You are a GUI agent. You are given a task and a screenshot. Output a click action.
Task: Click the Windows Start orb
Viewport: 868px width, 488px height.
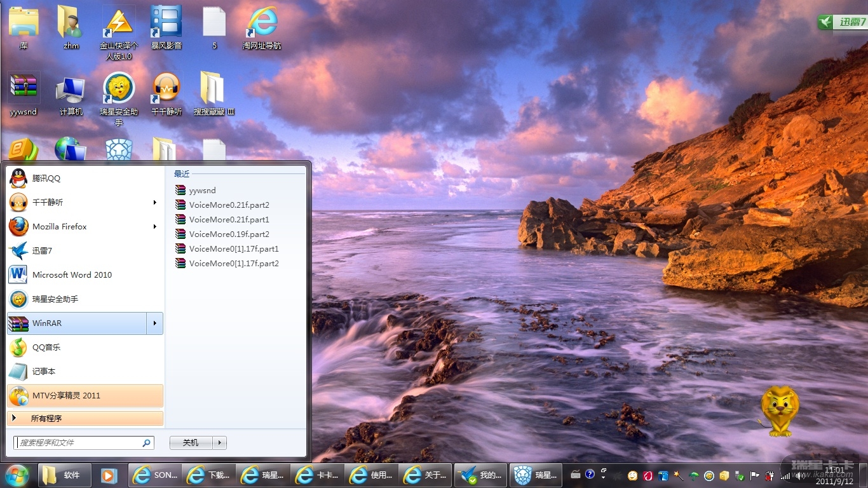[x=17, y=475]
